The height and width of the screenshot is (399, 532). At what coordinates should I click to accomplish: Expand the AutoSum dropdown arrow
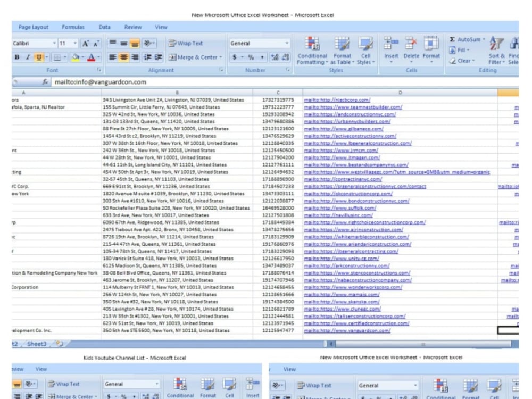tap(484, 39)
